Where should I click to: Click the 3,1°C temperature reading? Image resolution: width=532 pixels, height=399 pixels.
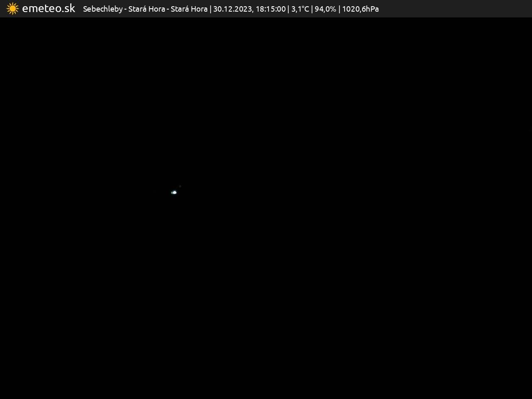point(300,9)
